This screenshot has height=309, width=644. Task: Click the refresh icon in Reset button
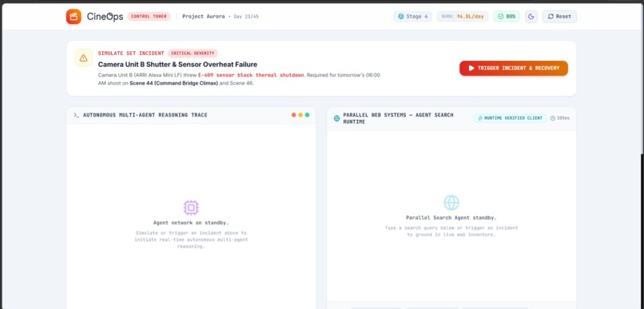pos(551,17)
